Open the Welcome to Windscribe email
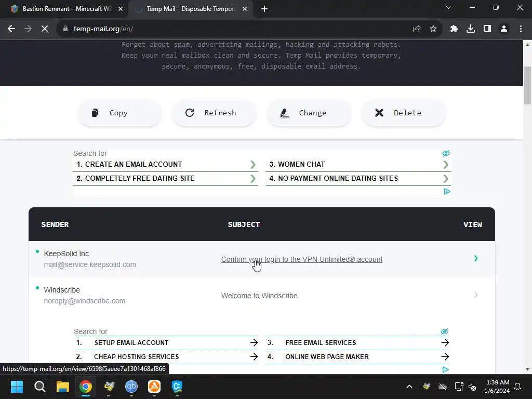 point(259,296)
